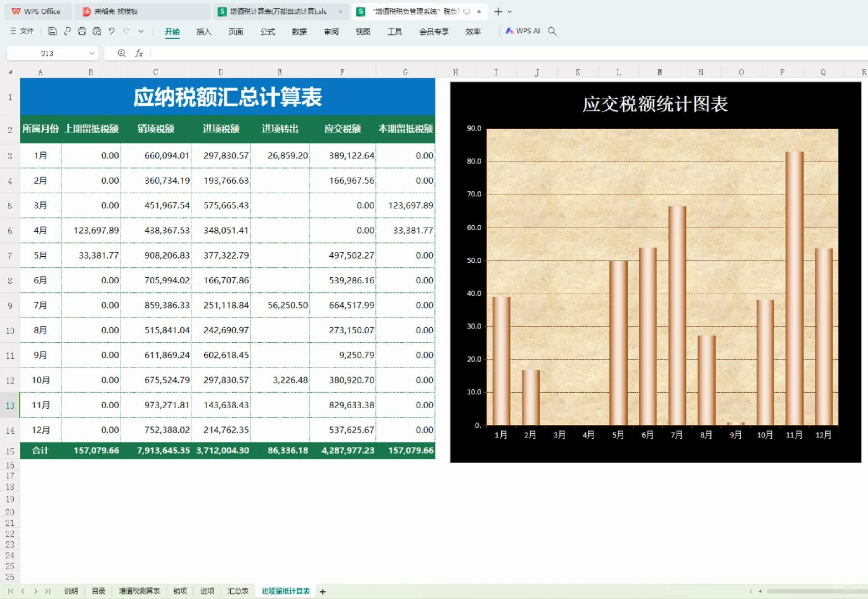868x599 pixels.
Task: Redo the last action
Action: (127, 31)
